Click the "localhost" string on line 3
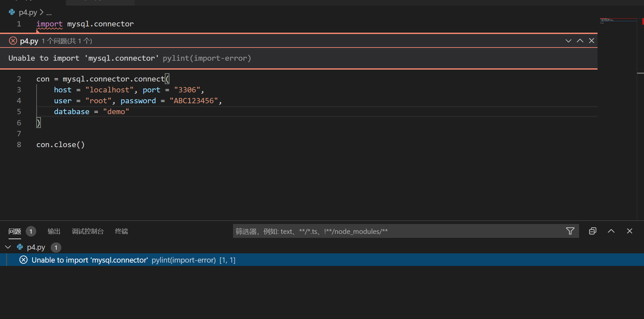Image resolution: width=644 pixels, height=319 pixels. [109, 90]
